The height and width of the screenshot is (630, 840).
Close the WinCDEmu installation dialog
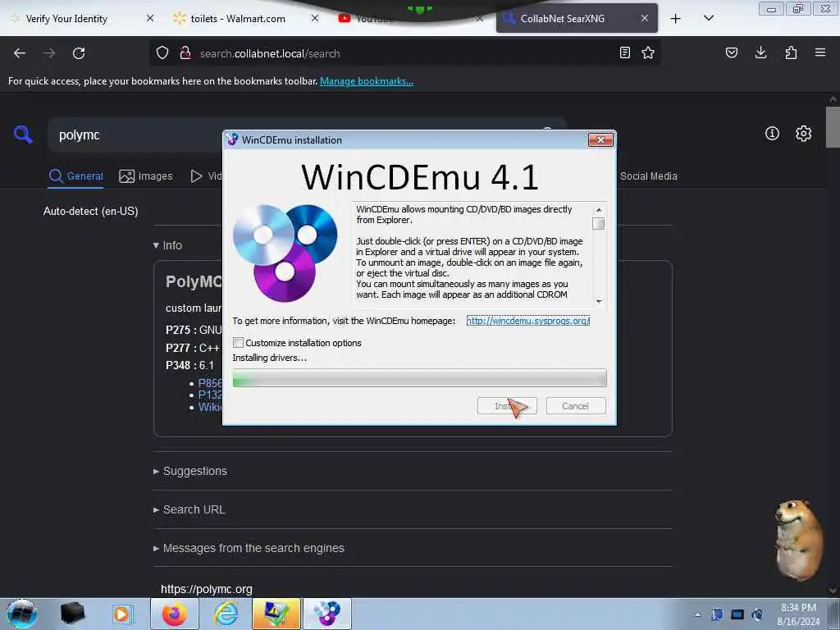coord(600,139)
